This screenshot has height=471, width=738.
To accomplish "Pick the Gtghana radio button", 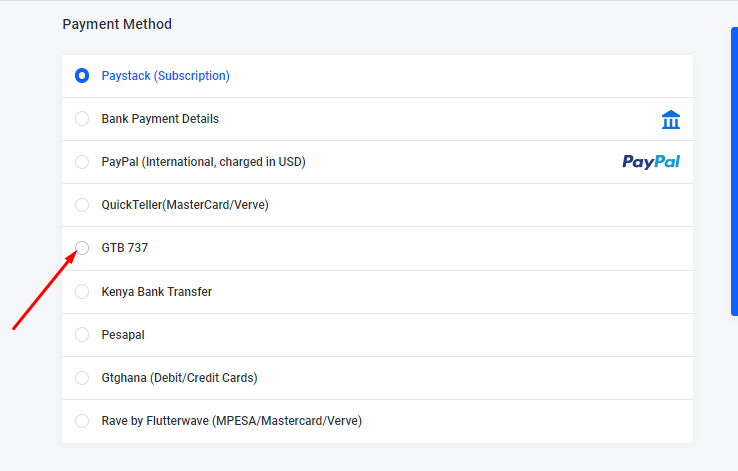I will pos(82,378).
